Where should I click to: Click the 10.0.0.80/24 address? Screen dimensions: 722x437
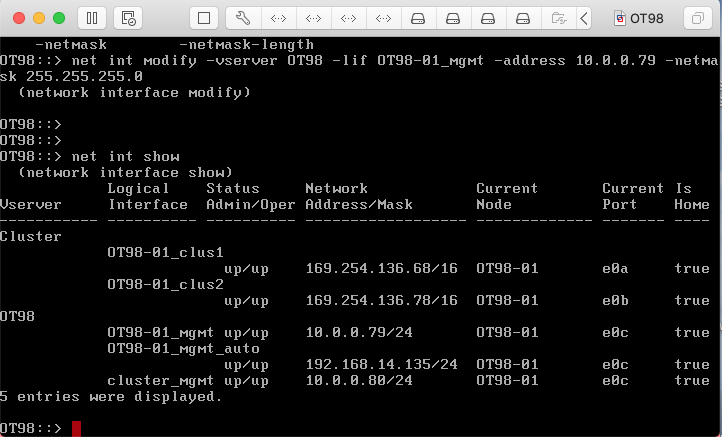(359, 380)
